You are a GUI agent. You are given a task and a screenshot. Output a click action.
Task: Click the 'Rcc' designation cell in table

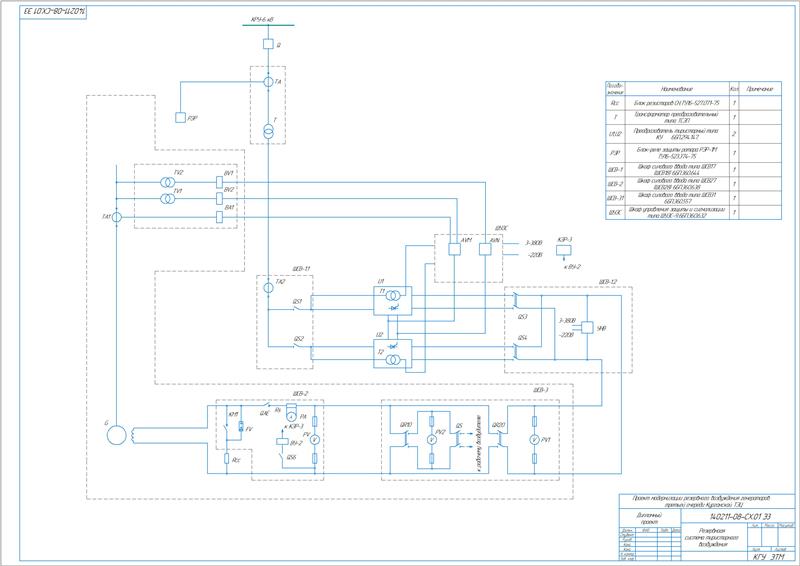pyautogui.click(x=615, y=103)
